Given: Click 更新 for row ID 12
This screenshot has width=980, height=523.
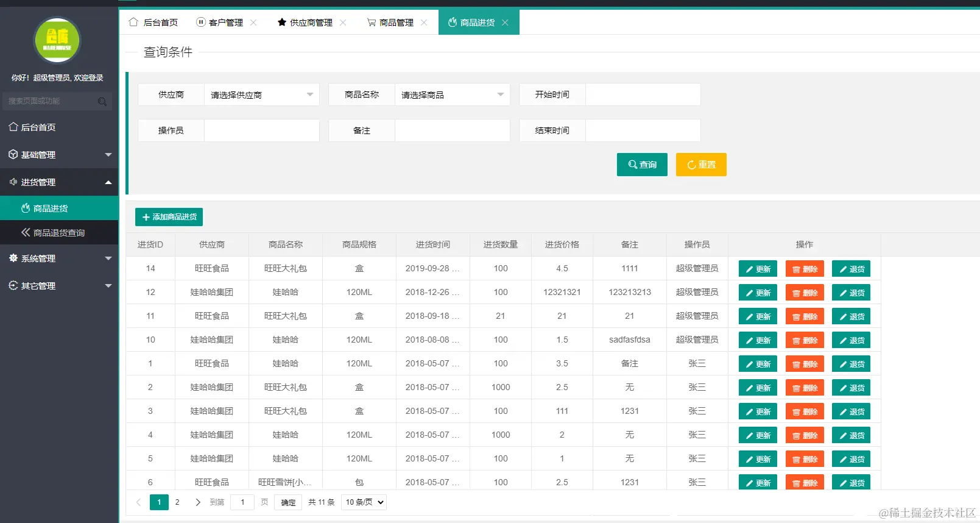Looking at the screenshot, I should (x=758, y=293).
